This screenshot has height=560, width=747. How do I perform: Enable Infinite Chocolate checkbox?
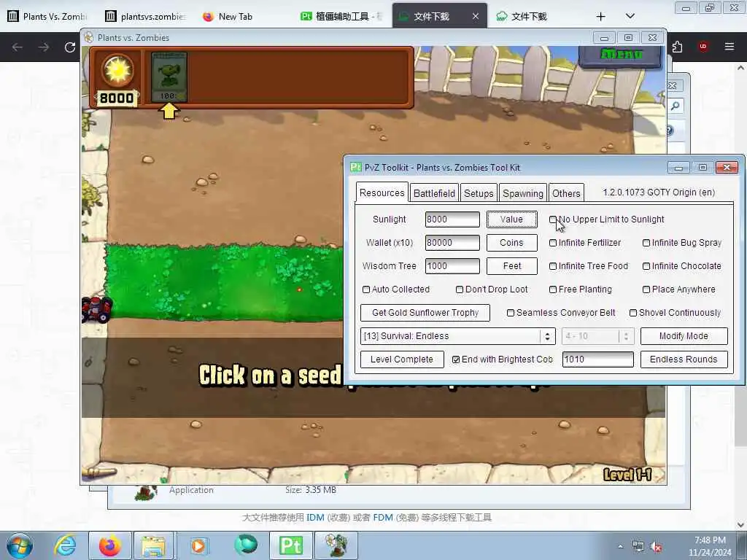(x=646, y=266)
